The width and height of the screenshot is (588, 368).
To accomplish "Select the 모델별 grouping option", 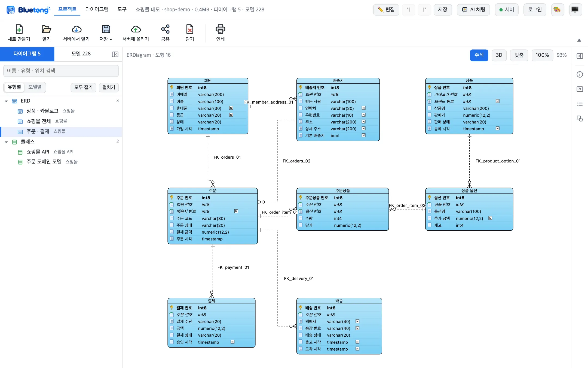I will [35, 87].
